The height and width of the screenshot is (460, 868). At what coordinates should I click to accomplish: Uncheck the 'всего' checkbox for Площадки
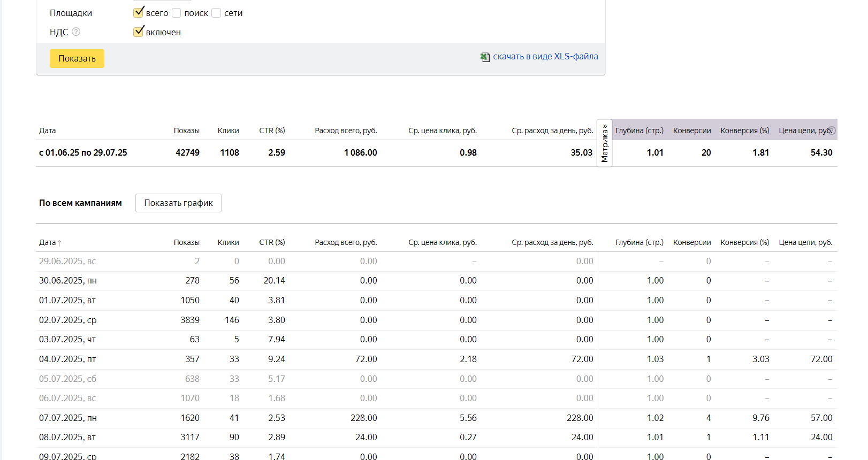click(x=139, y=12)
